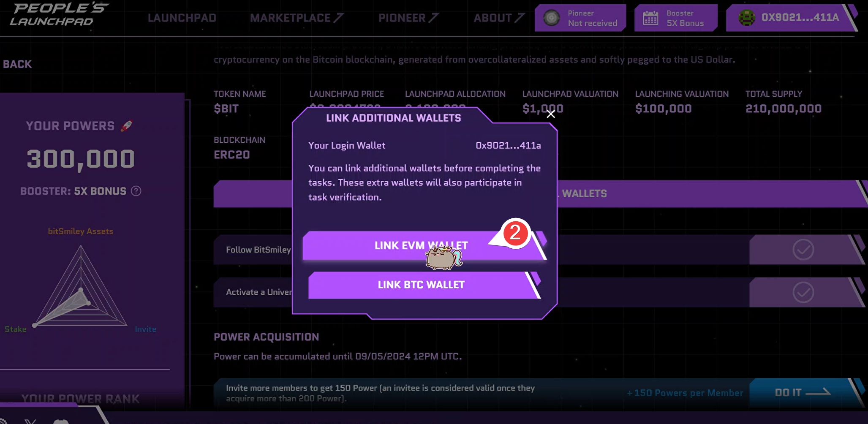Go back using the Back link
This screenshot has height=424, width=868.
[x=17, y=64]
